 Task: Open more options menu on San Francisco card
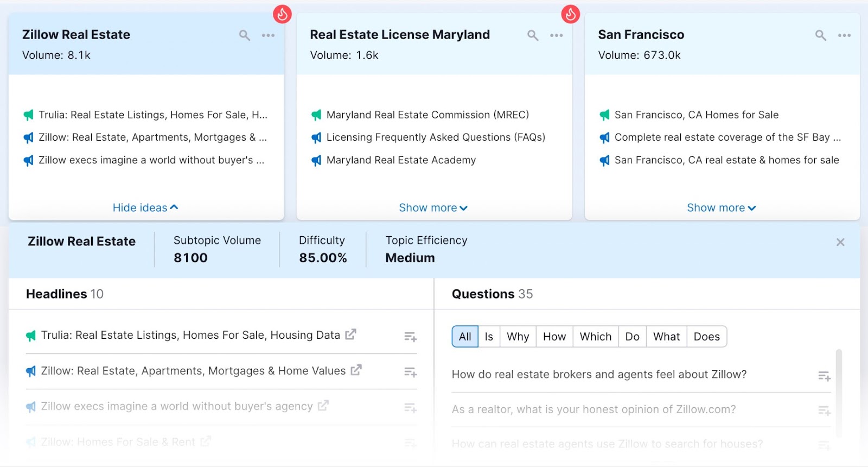pyautogui.click(x=844, y=35)
